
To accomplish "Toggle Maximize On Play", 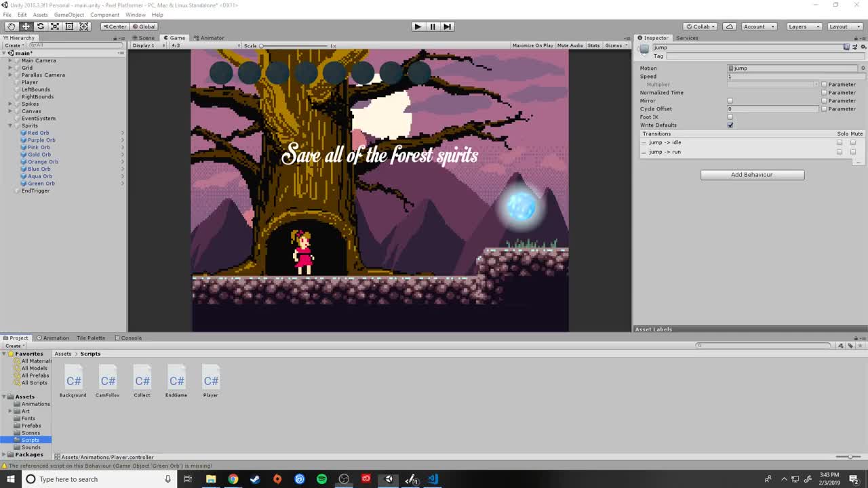I will 533,45.
